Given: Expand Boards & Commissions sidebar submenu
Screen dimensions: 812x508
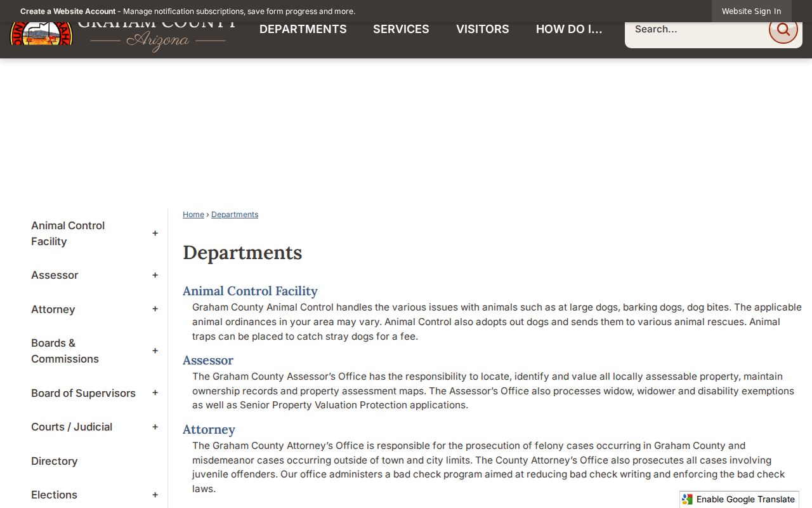Looking at the screenshot, I should tap(155, 351).
